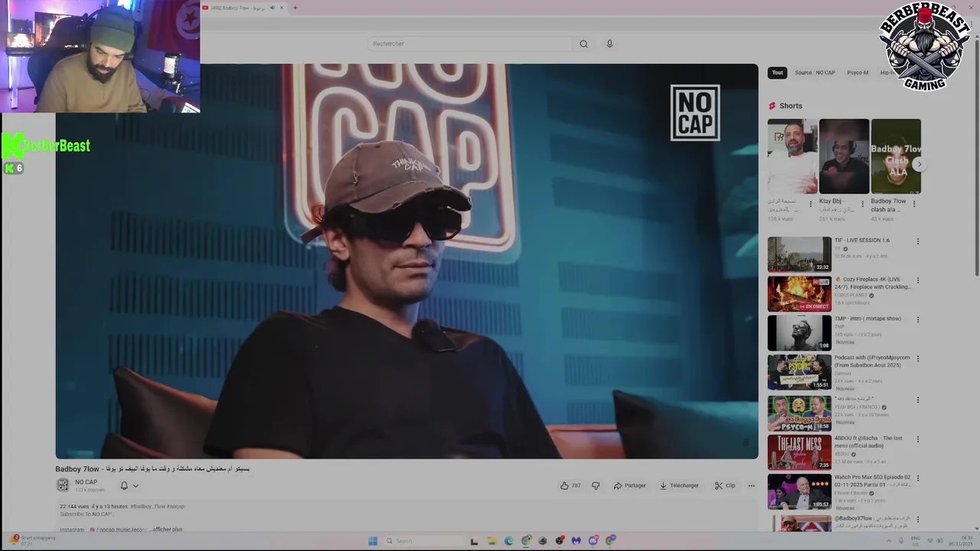Open the NO CAP channel name link
This screenshot has height=551, width=980.
[x=86, y=482]
